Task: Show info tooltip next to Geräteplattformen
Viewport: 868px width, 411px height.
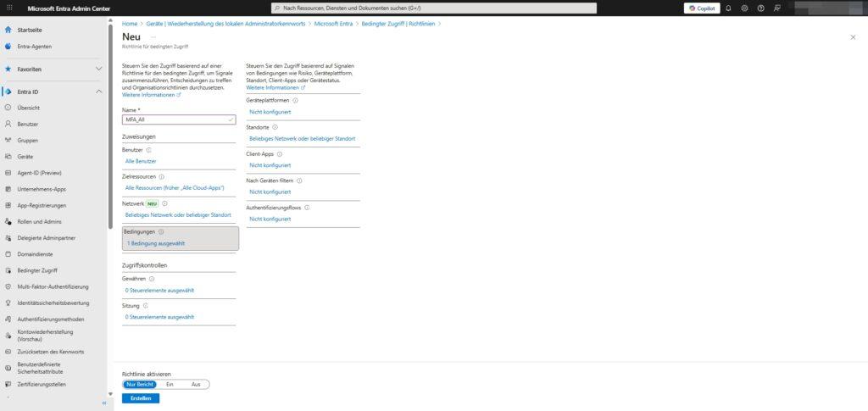Action: click(x=295, y=101)
